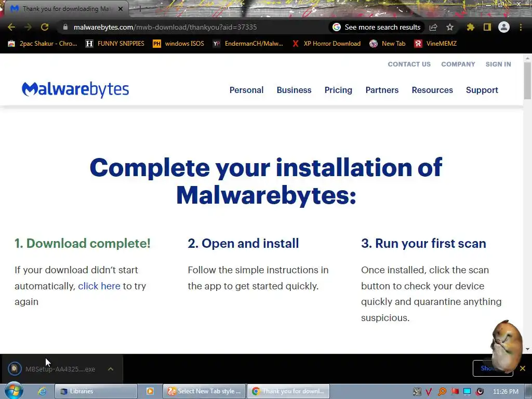Click the red flag Action Center tray icon

[455, 392]
